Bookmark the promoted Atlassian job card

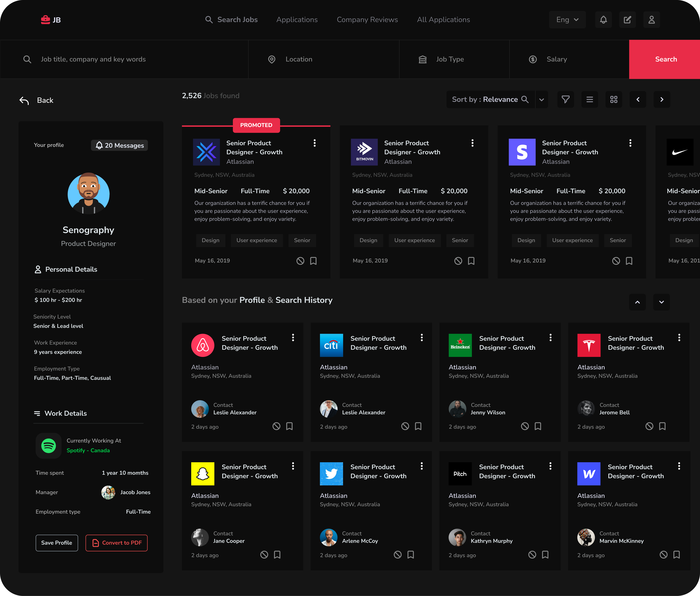click(313, 261)
